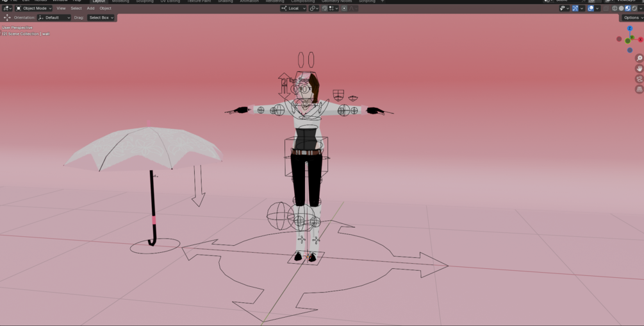Click the zoom magnifier viewport button
This screenshot has width=644, height=326.
pos(639,58)
